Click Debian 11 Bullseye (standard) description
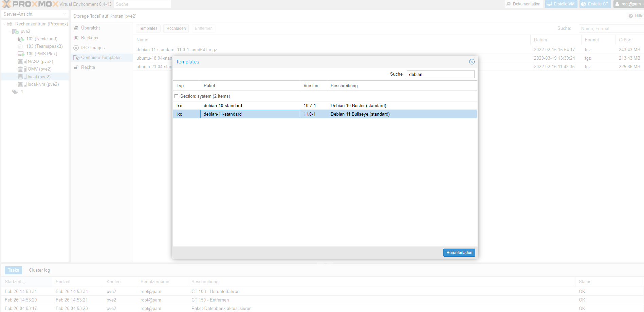 [x=360, y=114]
